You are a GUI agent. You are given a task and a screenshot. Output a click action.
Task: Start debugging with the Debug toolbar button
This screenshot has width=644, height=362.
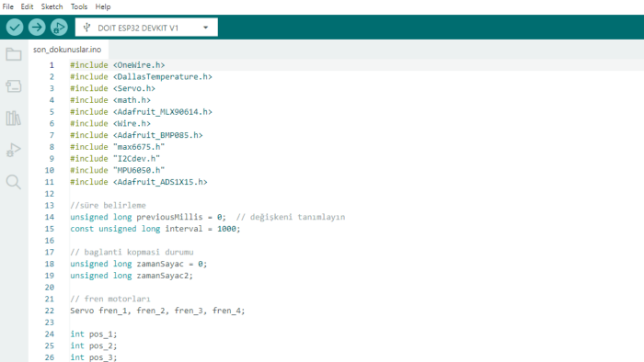pos(59,28)
